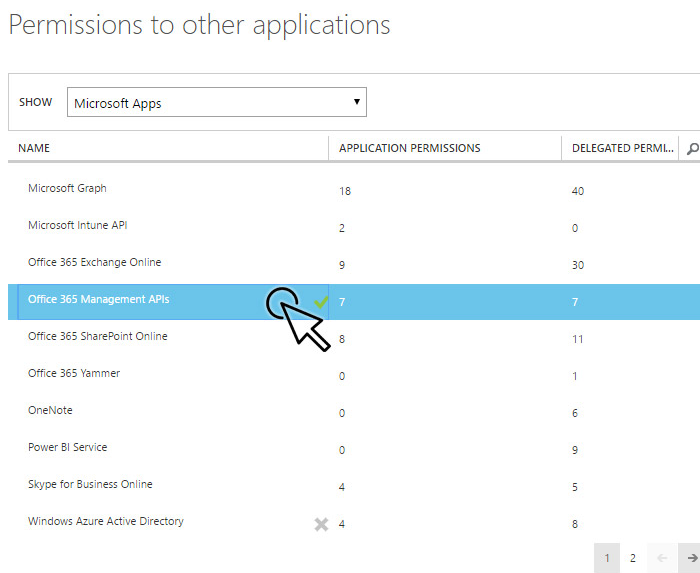Select the Microsoft Graph row

click(354, 191)
